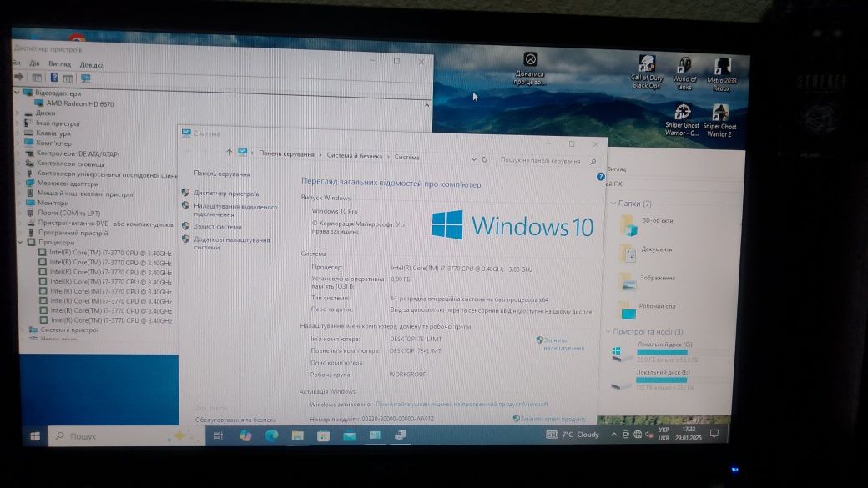Collapse the Відеоадаптери tree node
Screen dimensions: 868x488
pyautogui.click(x=17, y=93)
